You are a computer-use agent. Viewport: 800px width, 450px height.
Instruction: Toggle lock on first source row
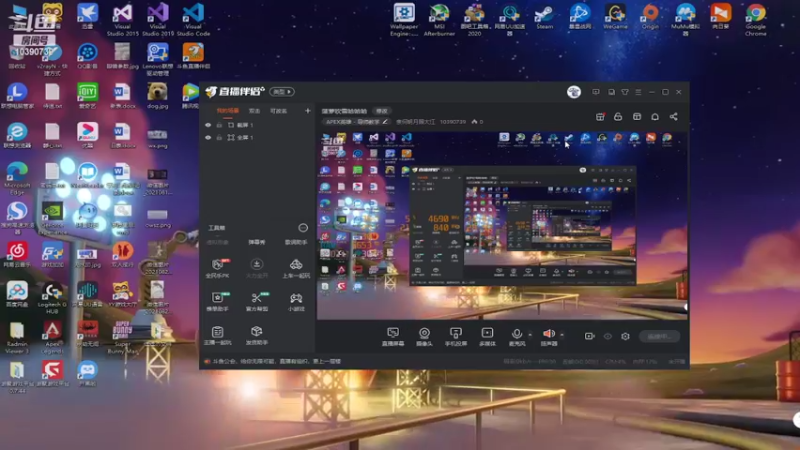click(x=219, y=125)
